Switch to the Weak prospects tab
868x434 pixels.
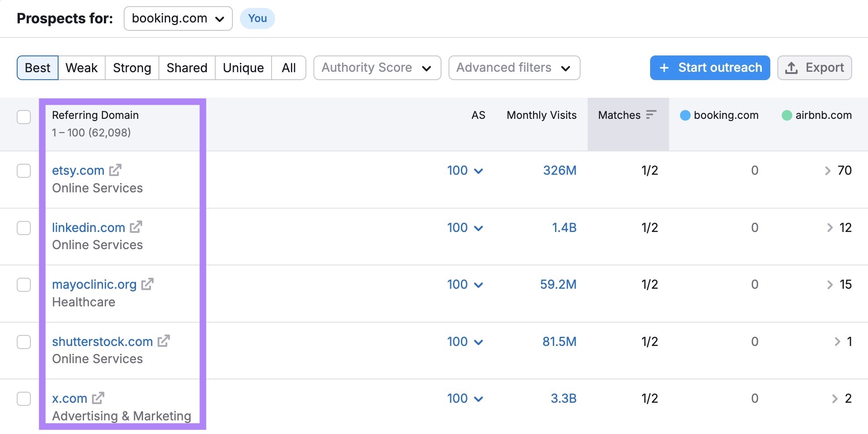(81, 68)
